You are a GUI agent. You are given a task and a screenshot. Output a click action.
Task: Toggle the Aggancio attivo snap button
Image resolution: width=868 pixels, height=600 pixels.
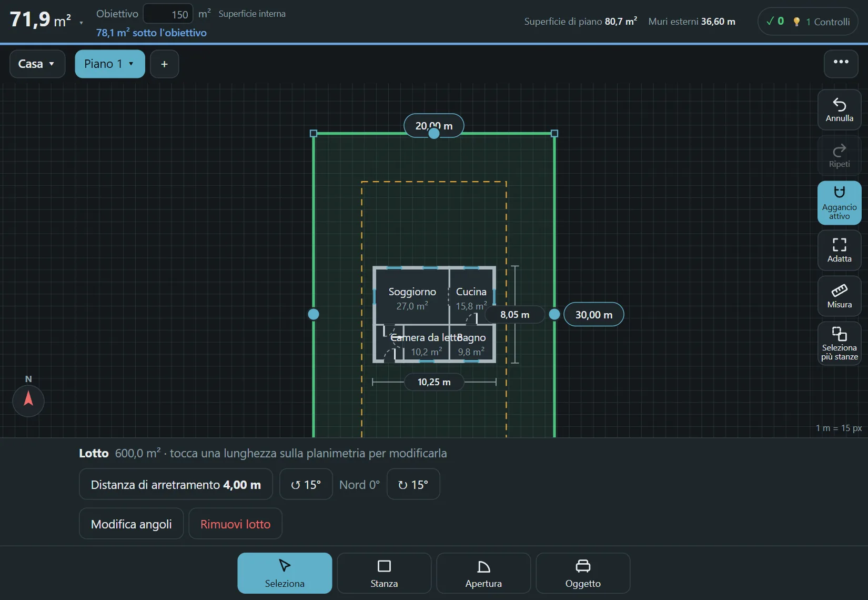pyautogui.click(x=839, y=203)
